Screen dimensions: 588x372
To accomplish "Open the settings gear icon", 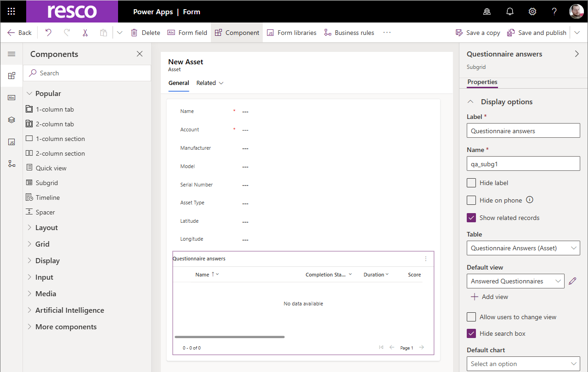I will coord(532,11).
